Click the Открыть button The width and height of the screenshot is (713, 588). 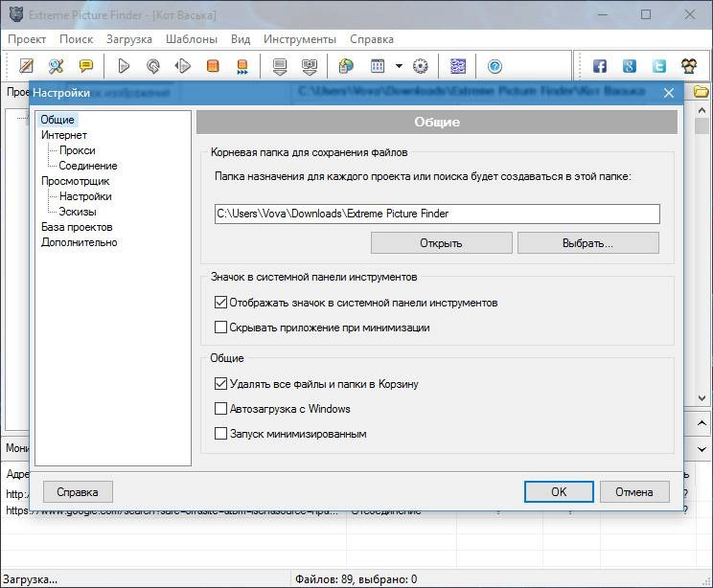[441, 243]
